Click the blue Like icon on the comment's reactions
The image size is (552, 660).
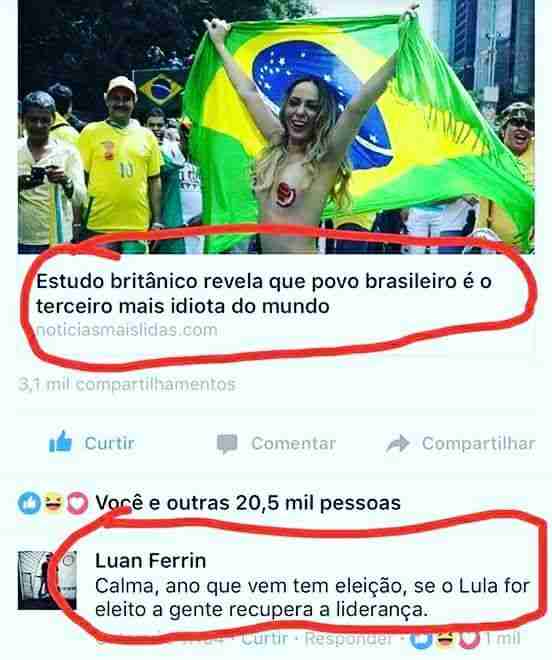pyautogui.click(x=422, y=639)
